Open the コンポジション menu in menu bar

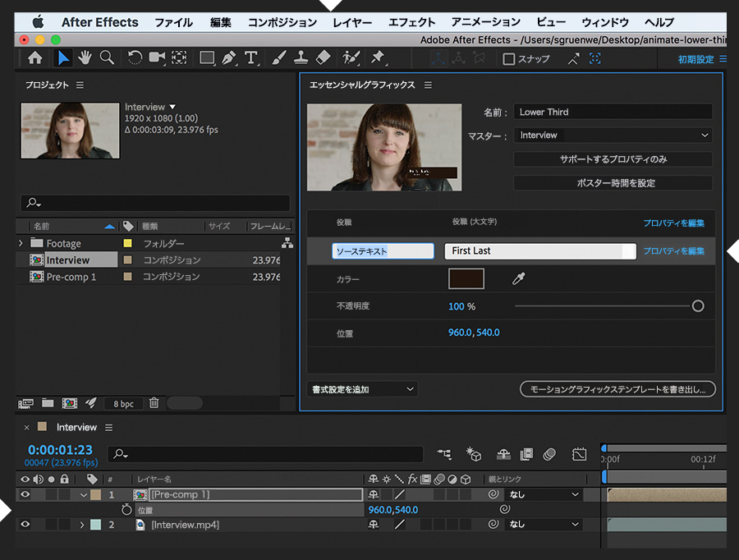pyautogui.click(x=282, y=22)
